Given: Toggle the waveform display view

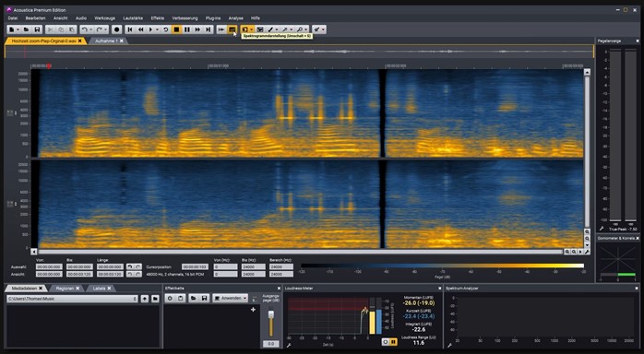Looking at the screenshot, I should click(221, 29).
